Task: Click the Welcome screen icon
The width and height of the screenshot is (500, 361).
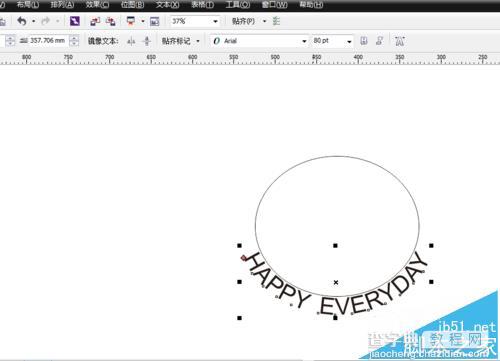Action: (x=154, y=22)
